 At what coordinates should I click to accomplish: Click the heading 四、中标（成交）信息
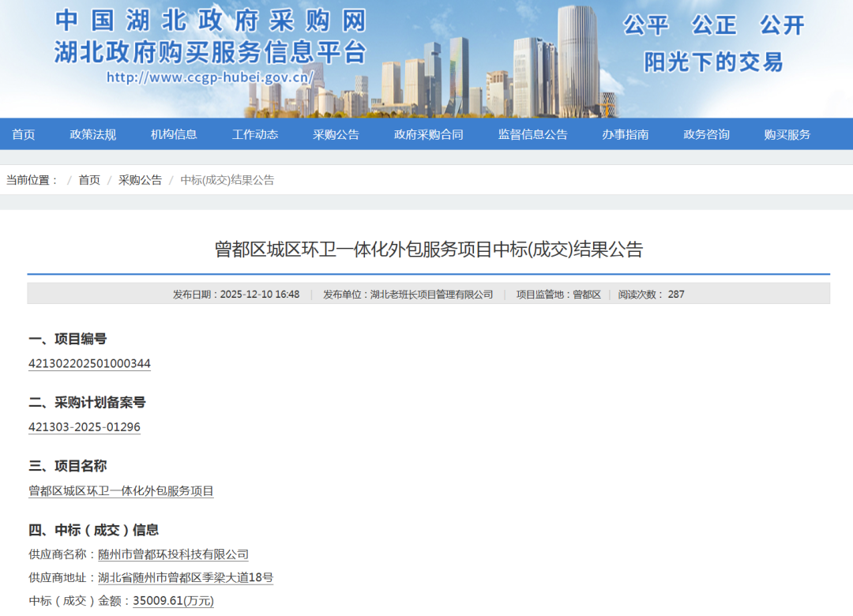click(93, 530)
